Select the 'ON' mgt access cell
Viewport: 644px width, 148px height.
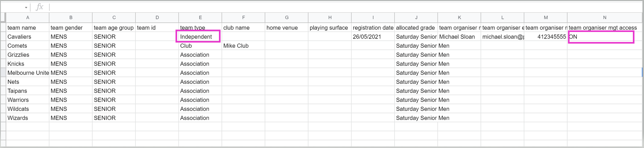click(x=601, y=37)
